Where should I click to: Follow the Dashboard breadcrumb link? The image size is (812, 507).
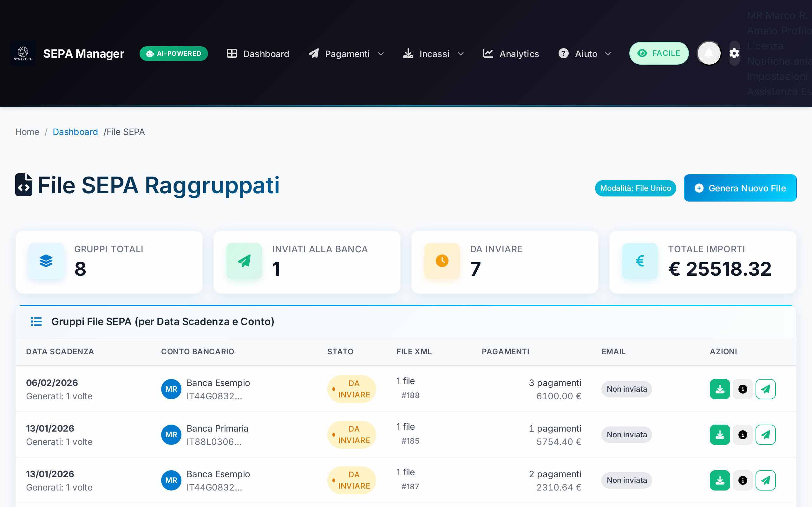pos(75,132)
